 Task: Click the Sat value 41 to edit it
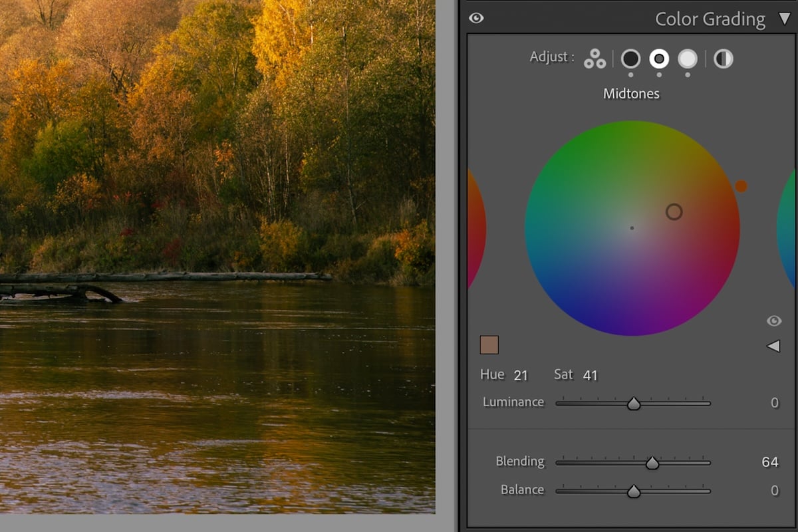tap(591, 375)
